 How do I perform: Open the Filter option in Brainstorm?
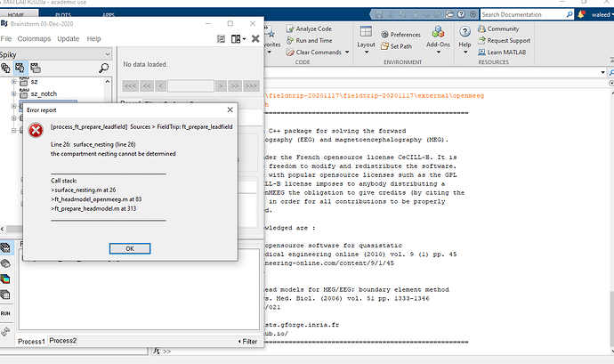pos(248,341)
